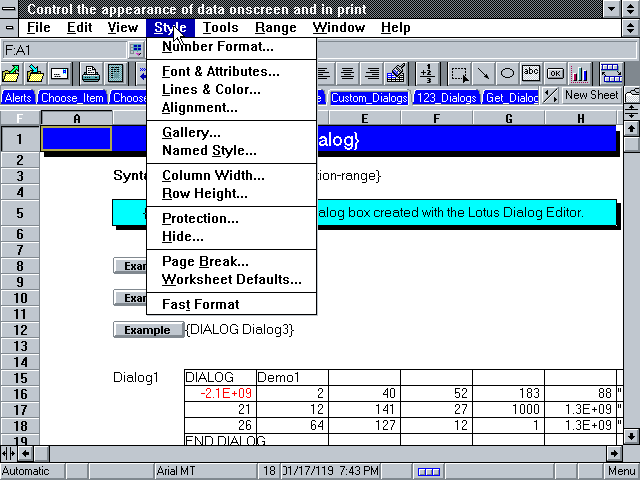Click the SmartIcons set switch icon
The image size is (640, 480).
tap(611, 74)
